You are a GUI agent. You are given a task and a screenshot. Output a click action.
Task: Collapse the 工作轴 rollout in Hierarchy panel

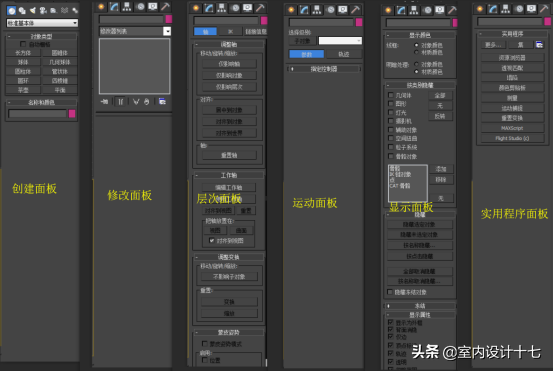pos(229,175)
